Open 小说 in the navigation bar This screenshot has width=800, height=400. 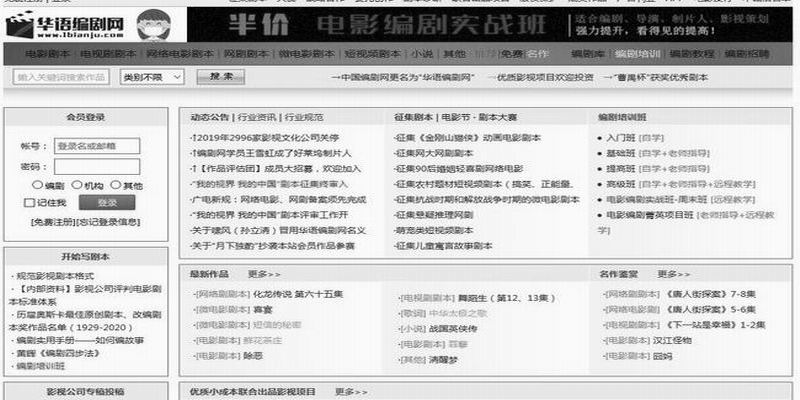[x=421, y=54]
